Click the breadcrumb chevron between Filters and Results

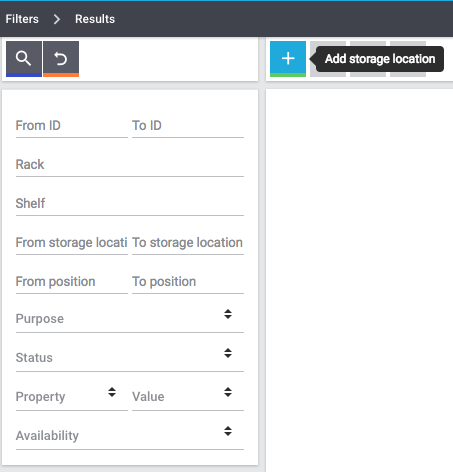pos(57,19)
